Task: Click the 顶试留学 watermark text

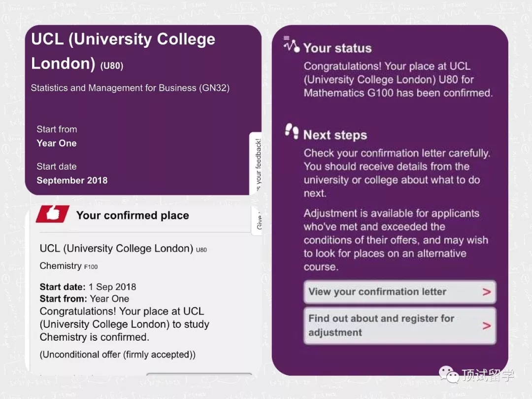Action: click(x=488, y=375)
